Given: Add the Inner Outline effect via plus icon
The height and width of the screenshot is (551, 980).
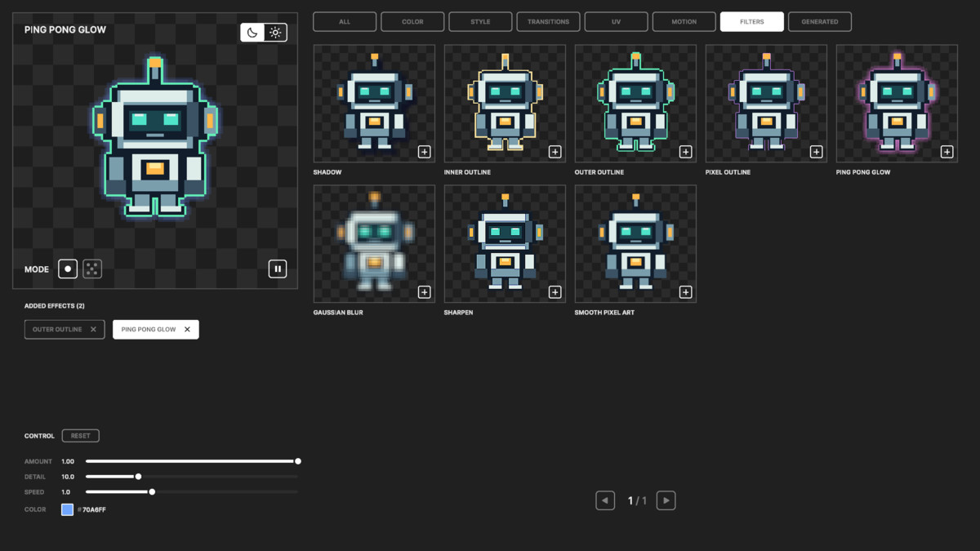Looking at the screenshot, I should pos(555,152).
